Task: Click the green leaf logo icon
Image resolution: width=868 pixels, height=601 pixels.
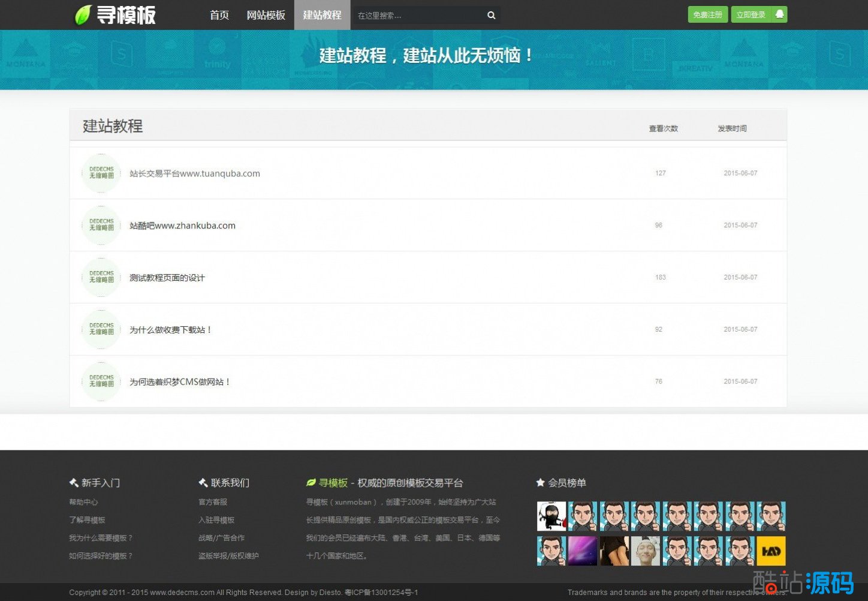Action: click(83, 15)
